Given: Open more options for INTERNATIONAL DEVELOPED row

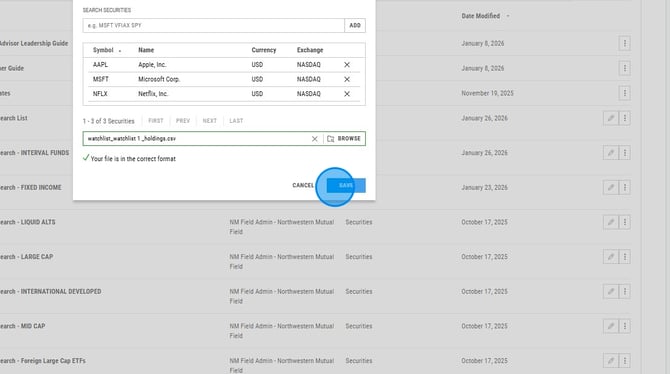Looking at the screenshot, I should (625, 291).
